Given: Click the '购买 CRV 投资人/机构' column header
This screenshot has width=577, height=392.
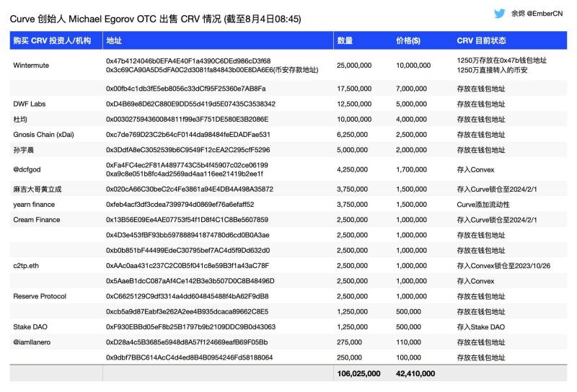Looking at the screenshot, I should [52, 40].
